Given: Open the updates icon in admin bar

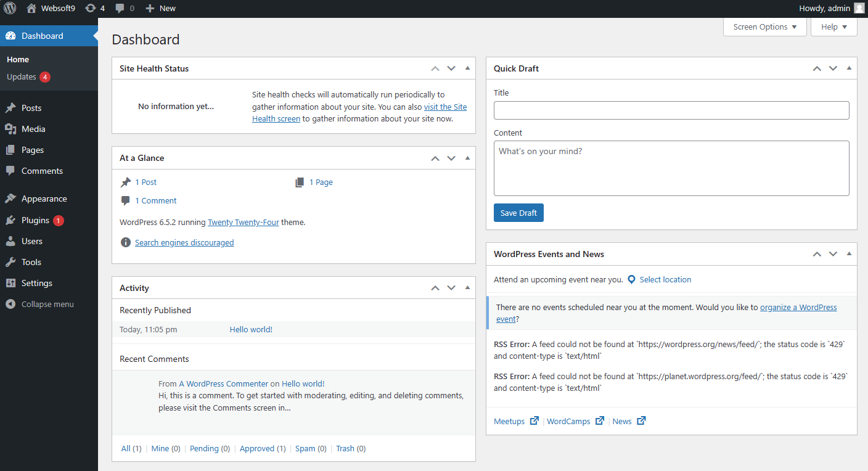Looking at the screenshot, I should click(x=91, y=8).
